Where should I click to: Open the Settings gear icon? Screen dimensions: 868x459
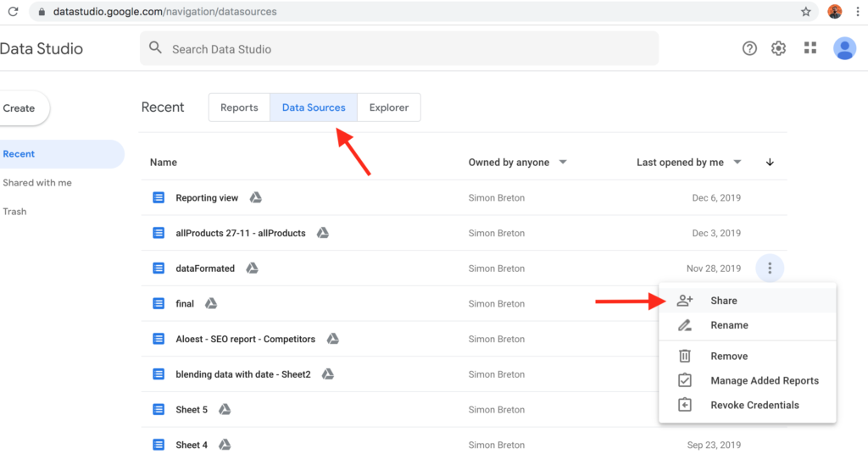[778, 48]
